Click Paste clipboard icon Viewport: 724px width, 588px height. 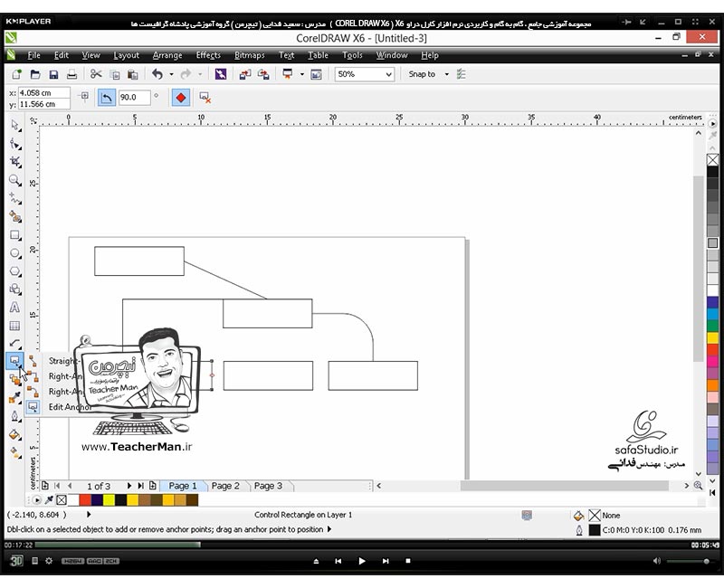pyautogui.click(x=132, y=74)
